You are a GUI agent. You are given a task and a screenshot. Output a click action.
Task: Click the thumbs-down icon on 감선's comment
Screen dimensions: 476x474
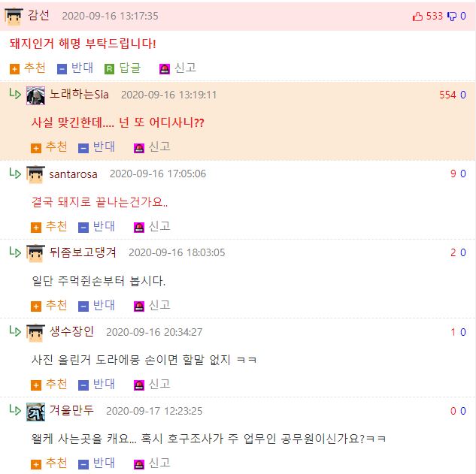452,16
